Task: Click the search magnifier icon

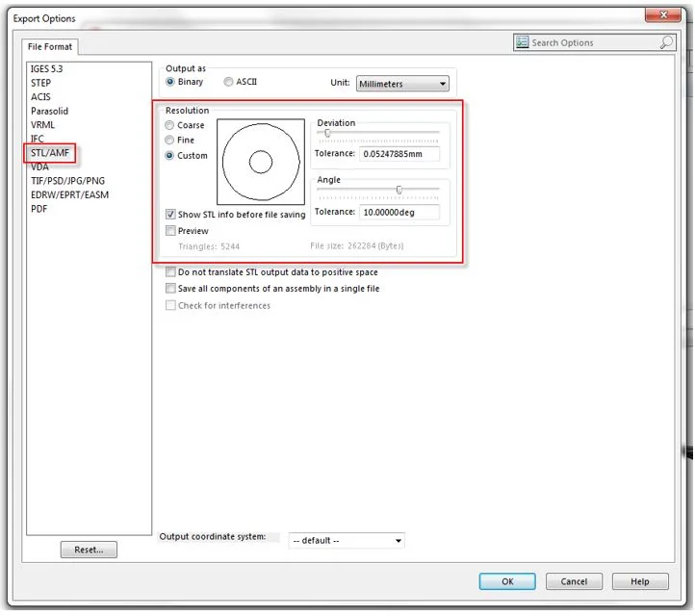Action: [x=666, y=42]
